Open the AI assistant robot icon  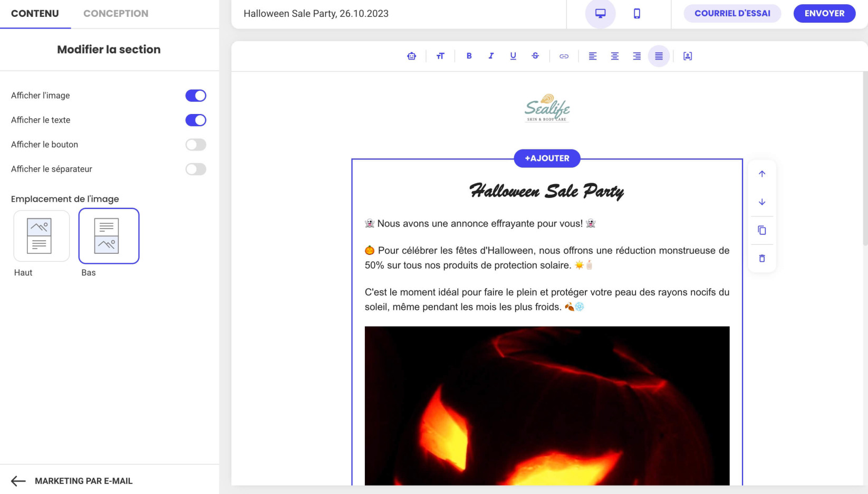coord(411,56)
